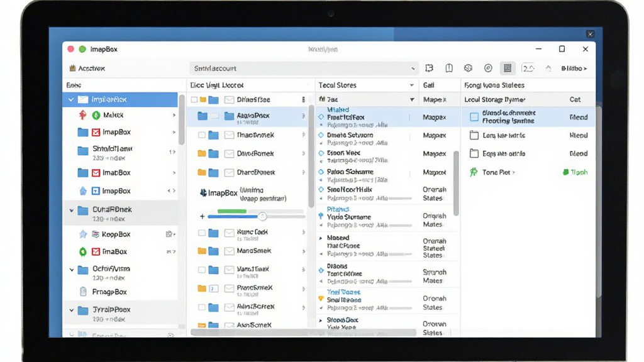
Task: Open the Tes filter dropdown arrow
Action: click(412, 100)
